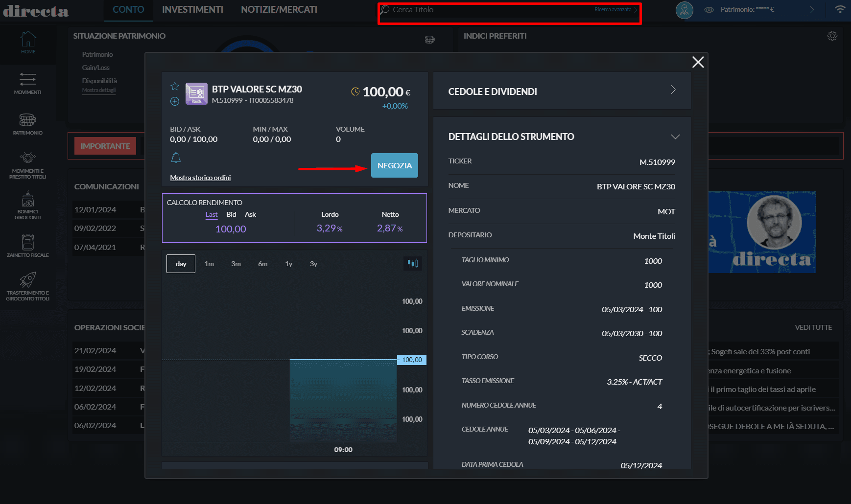Set a price alert with the bell icon
This screenshot has height=504, width=851.
click(x=176, y=158)
